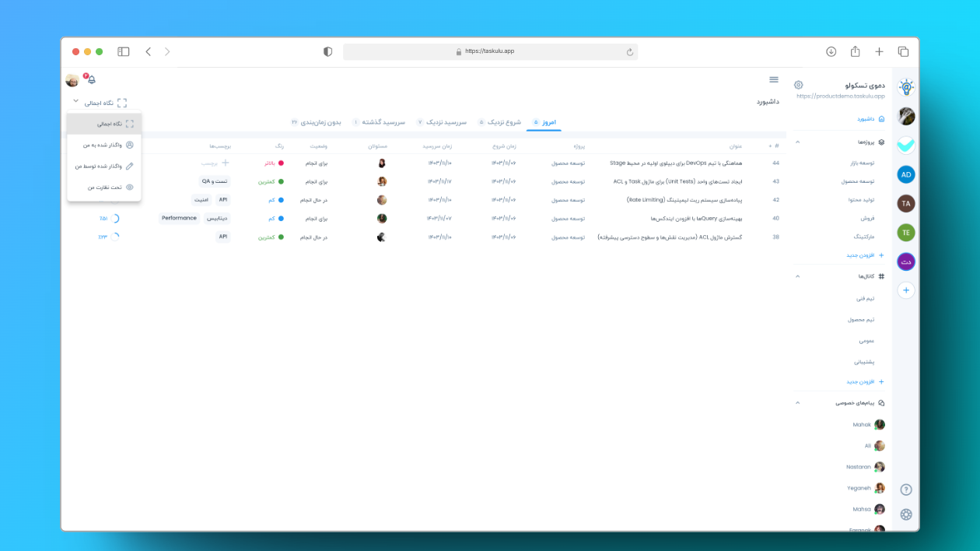Screen dimensions: 980x551
Task: Select the photo workspace avatar in rail
Action: coord(906,116)
